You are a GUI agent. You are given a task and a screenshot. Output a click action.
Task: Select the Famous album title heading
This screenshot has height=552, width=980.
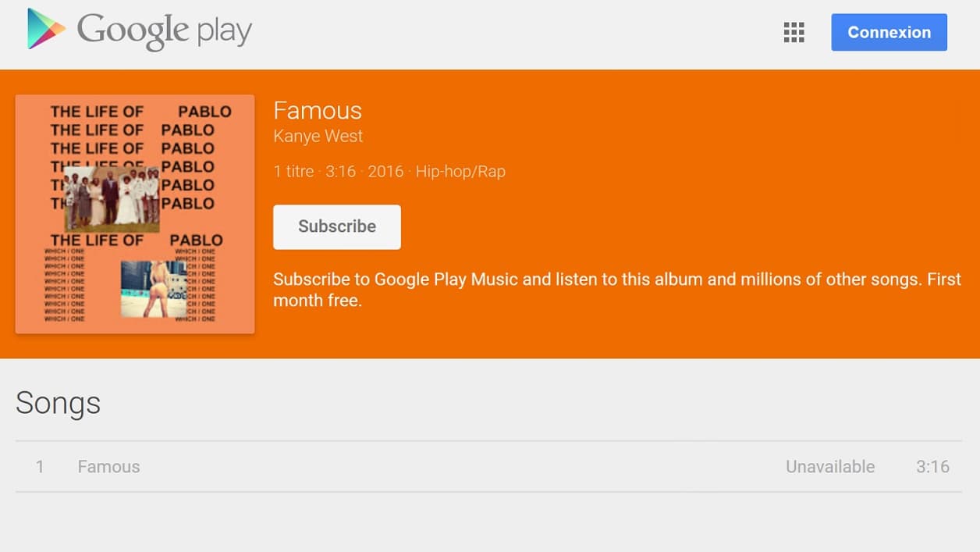tap(318, 110)
